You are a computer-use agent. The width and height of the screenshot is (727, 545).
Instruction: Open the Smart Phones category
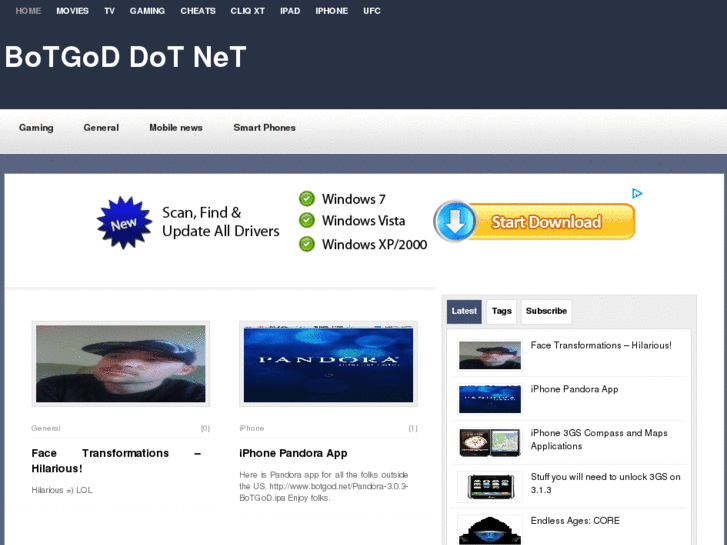pyautogui.click(x=264, y=128)
